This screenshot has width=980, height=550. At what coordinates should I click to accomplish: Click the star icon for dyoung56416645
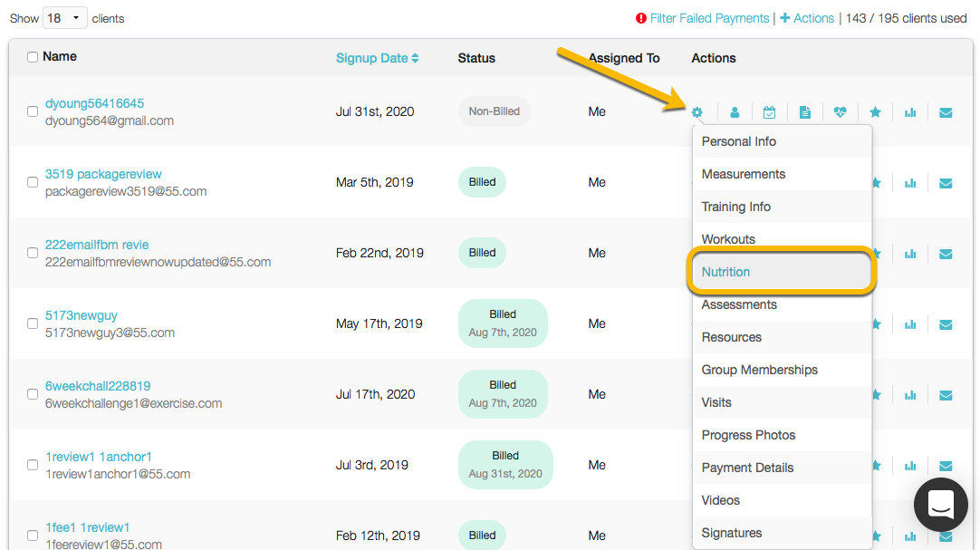click(x=875, y=112)
